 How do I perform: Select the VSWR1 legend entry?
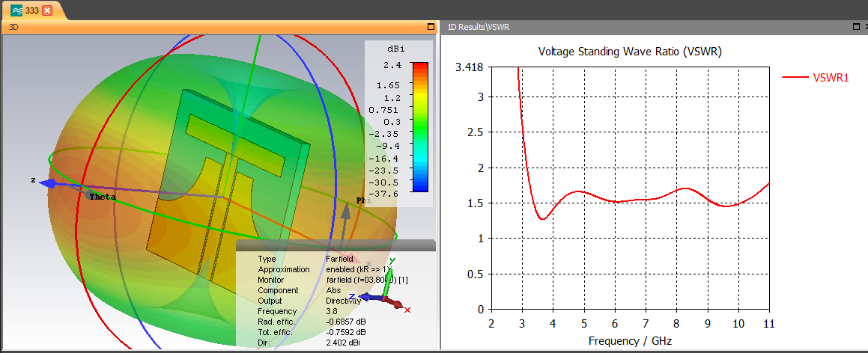coord(816,78)
